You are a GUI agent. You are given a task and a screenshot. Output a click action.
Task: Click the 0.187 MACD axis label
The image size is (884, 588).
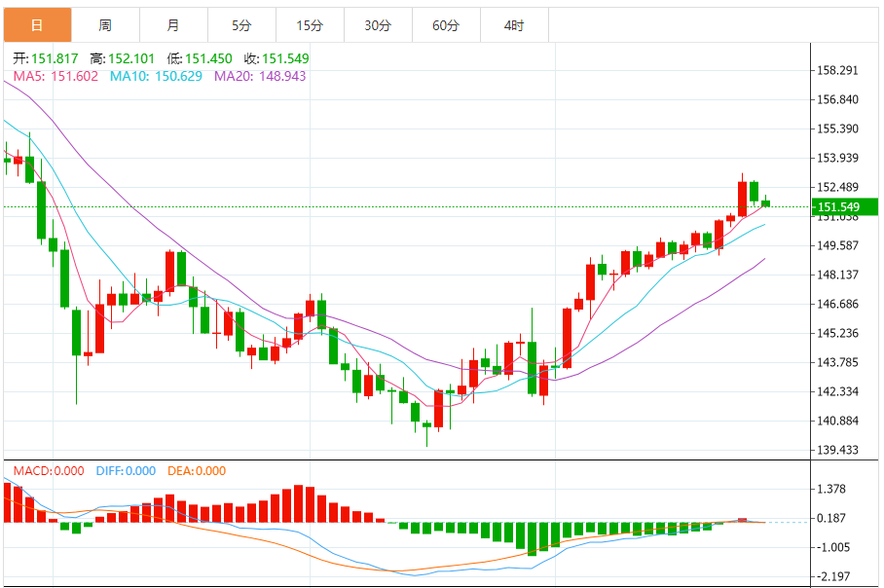click(831, 518)
